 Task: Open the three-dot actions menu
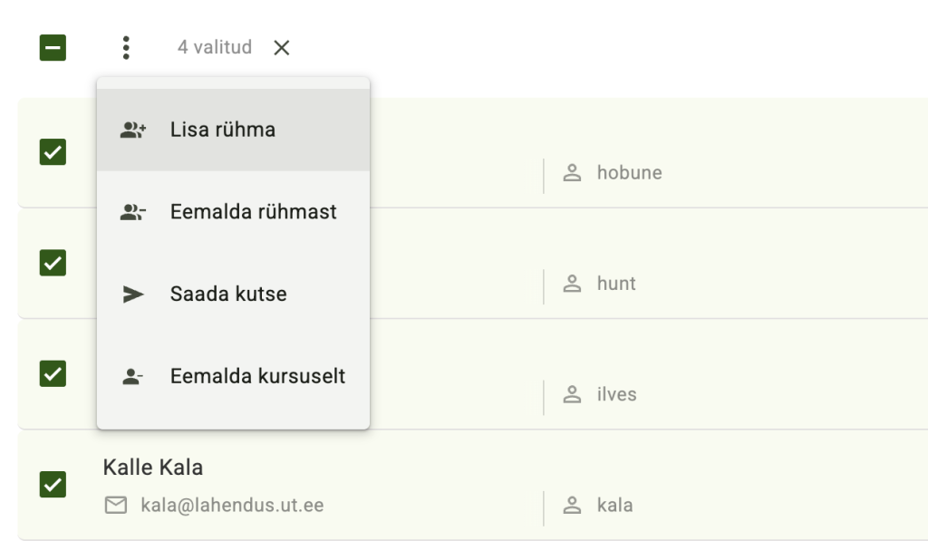click(126, 48)
